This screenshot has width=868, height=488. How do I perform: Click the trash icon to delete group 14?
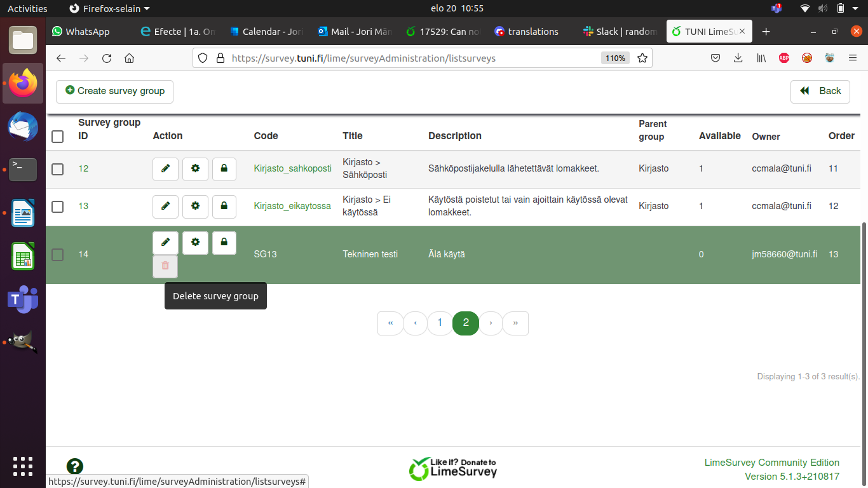pos(165,266)
